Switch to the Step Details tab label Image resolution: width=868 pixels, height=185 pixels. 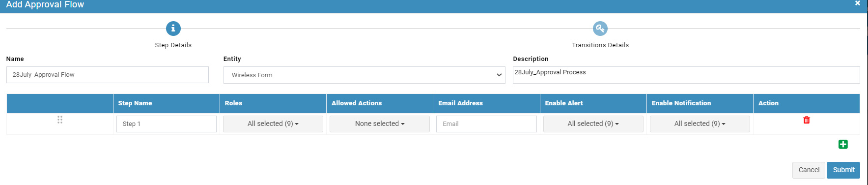coord(173,45)
